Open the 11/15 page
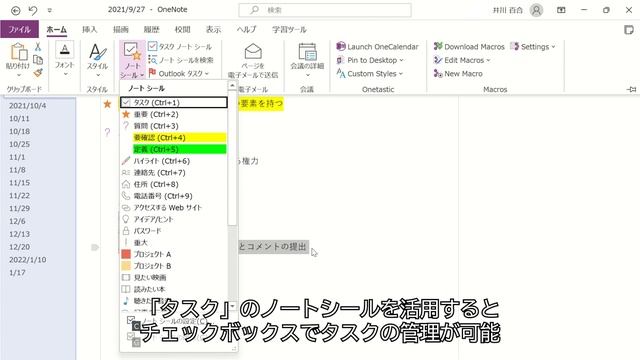640x360 pixels. pyautogui.click(x=20, y=182)
